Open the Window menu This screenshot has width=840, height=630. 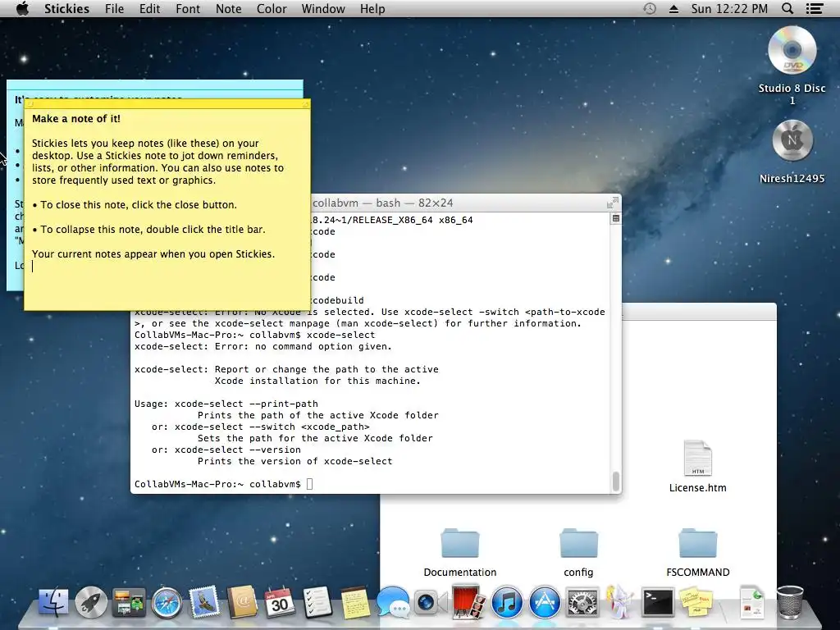click(x=323, y=8)
